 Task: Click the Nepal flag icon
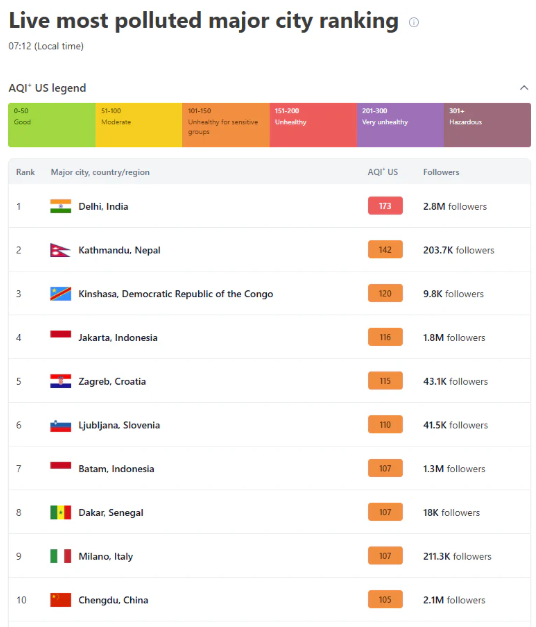click(x=60, y=250)
